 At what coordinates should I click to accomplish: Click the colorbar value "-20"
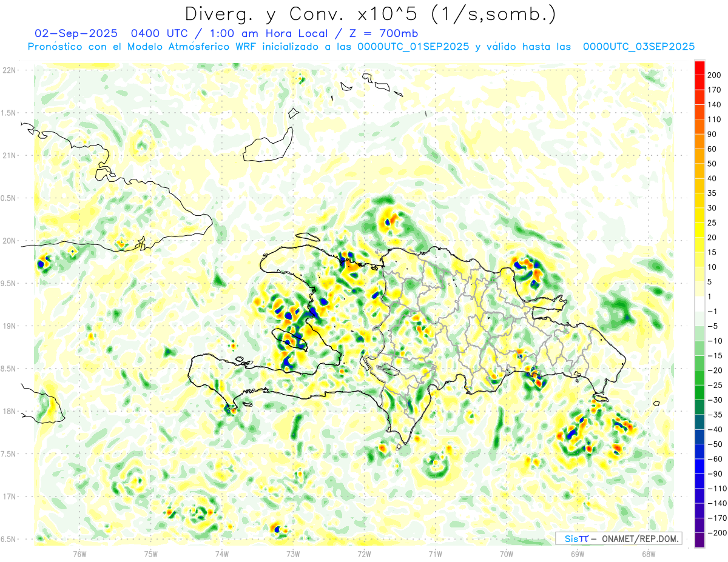[716, 370]
